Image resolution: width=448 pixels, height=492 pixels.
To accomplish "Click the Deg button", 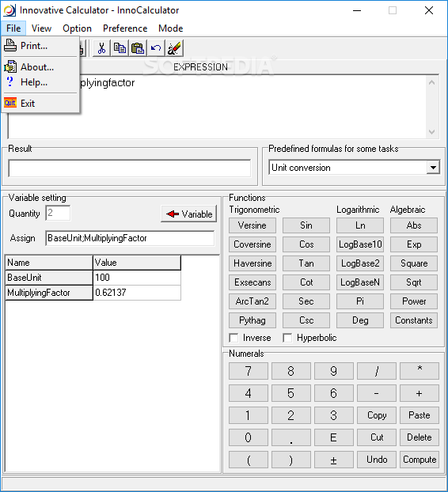I will coord(360,320).
